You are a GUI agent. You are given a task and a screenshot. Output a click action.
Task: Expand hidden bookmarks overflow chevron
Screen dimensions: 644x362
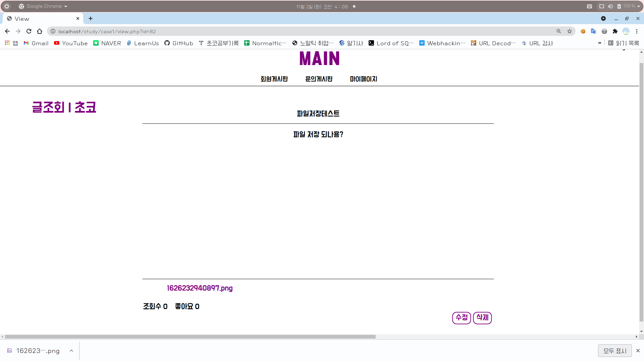(x=600, y=43)
